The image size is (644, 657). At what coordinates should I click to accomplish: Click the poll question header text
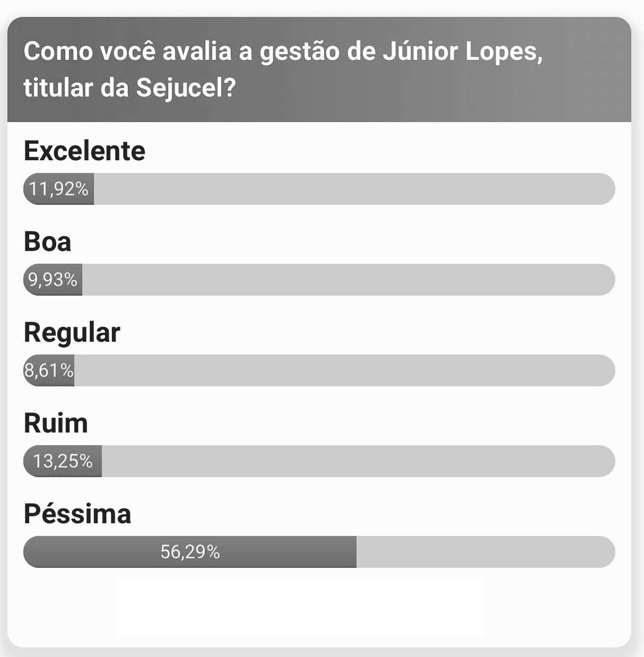tap(283, 70)
